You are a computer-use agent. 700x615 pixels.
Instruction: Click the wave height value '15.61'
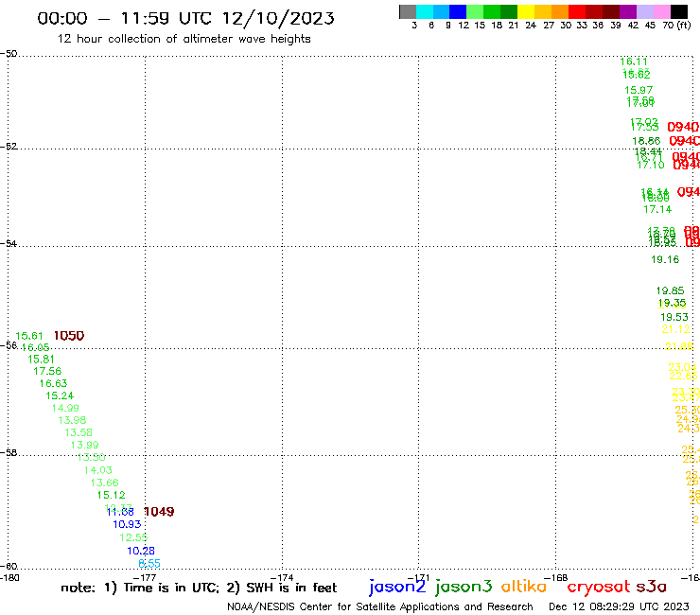(29, 336)
